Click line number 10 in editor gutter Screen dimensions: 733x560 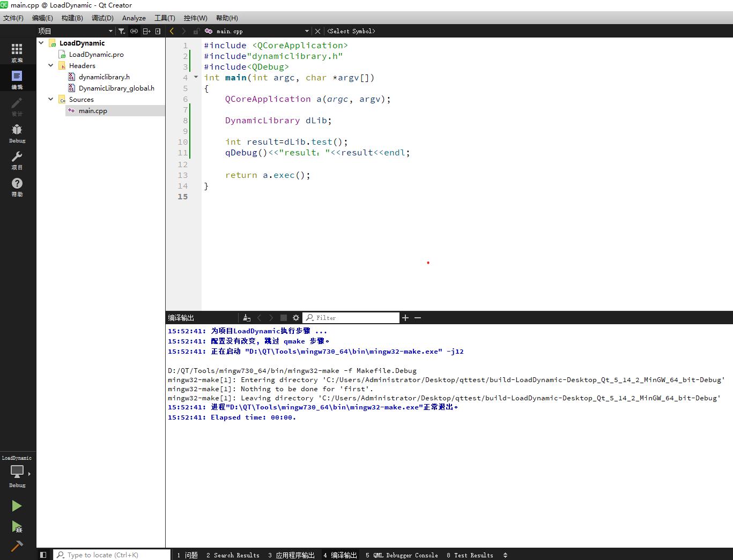coord(183,141)
